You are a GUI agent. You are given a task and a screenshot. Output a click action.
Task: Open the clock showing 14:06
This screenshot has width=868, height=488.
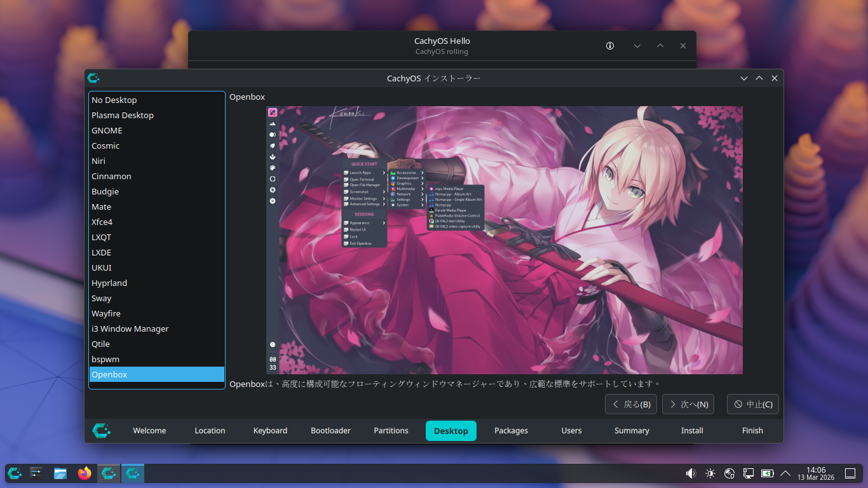point(815,473)
